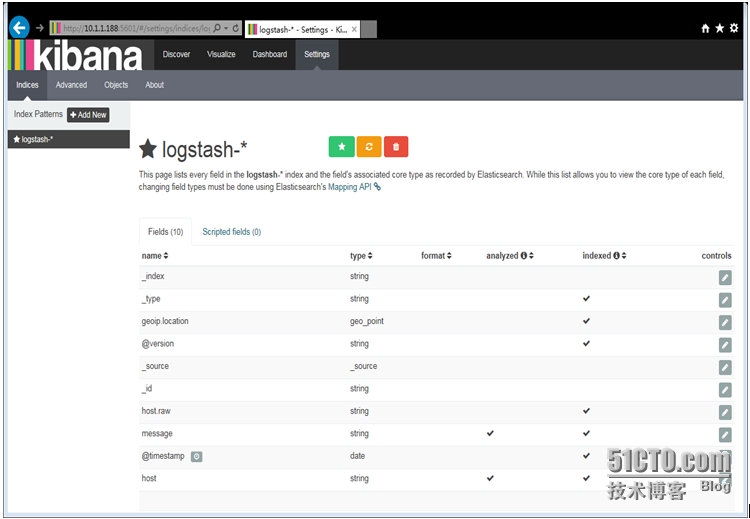This screenshot has height=519, width=750.
Task: Click the analyzed column info icon
Action: (x=523, y=256)
